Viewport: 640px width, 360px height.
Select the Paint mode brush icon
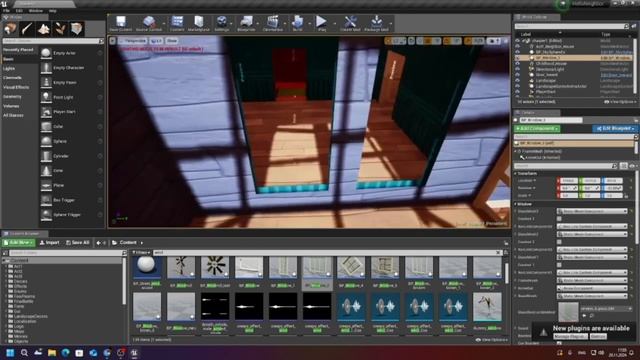tap(27, 29)
